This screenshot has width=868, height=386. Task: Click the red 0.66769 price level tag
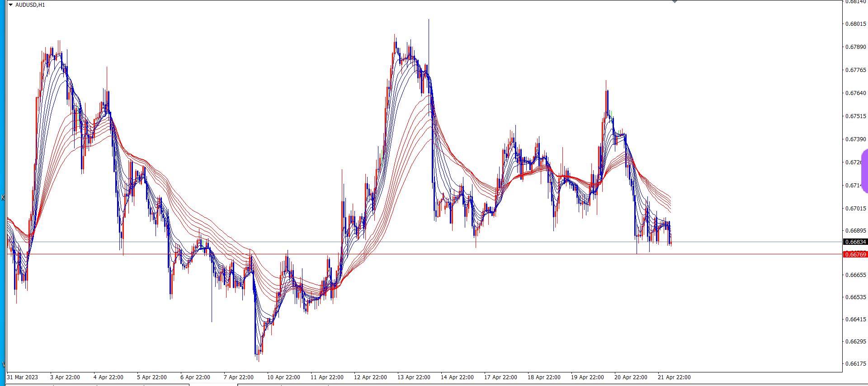pos(855,255)
